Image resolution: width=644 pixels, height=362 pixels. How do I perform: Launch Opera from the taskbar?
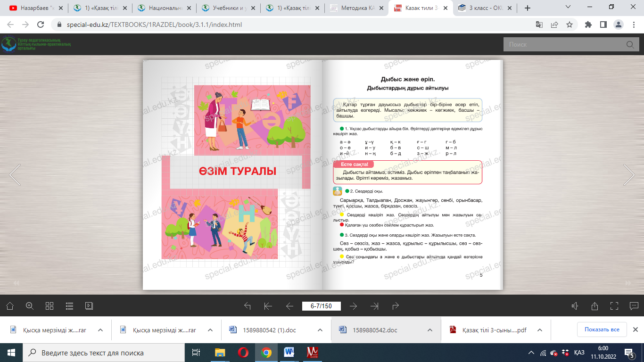point(243,353)
